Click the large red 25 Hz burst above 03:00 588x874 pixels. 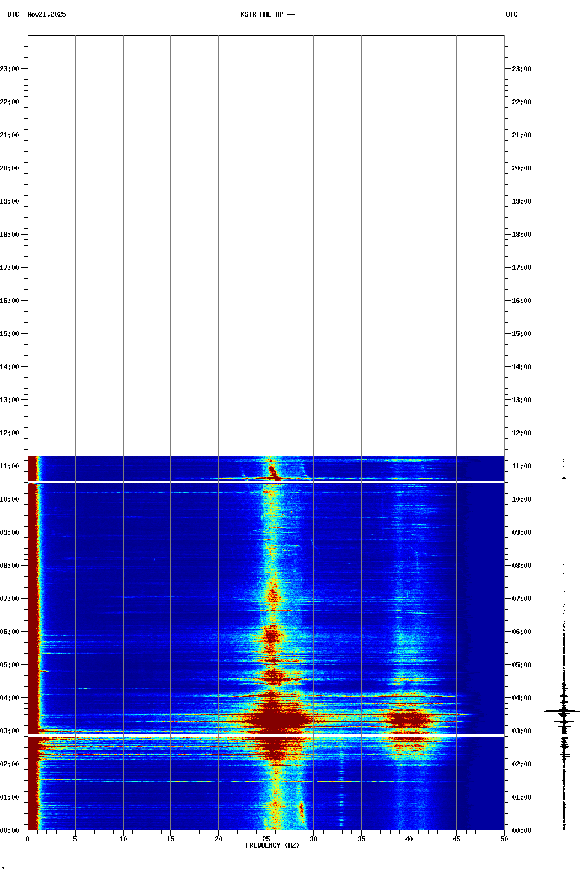[276, 719]
